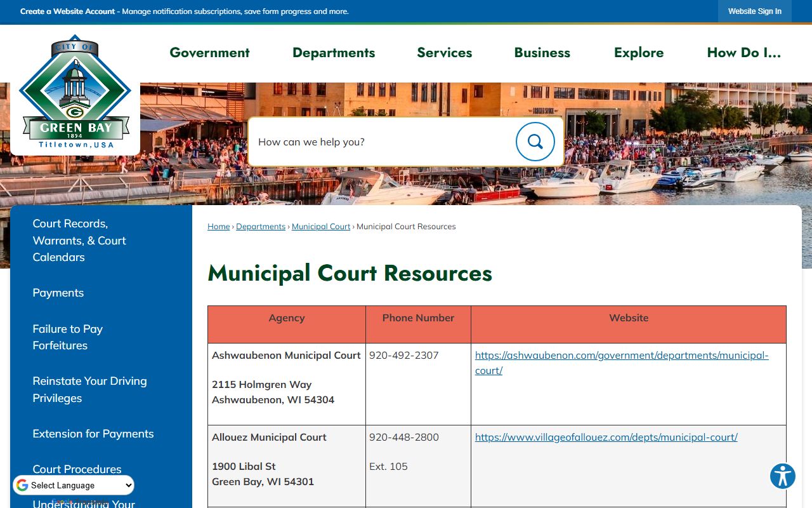Open the Payments sidebar link
The width and height of the screenshot is (812, 508).
pos(58,293)
